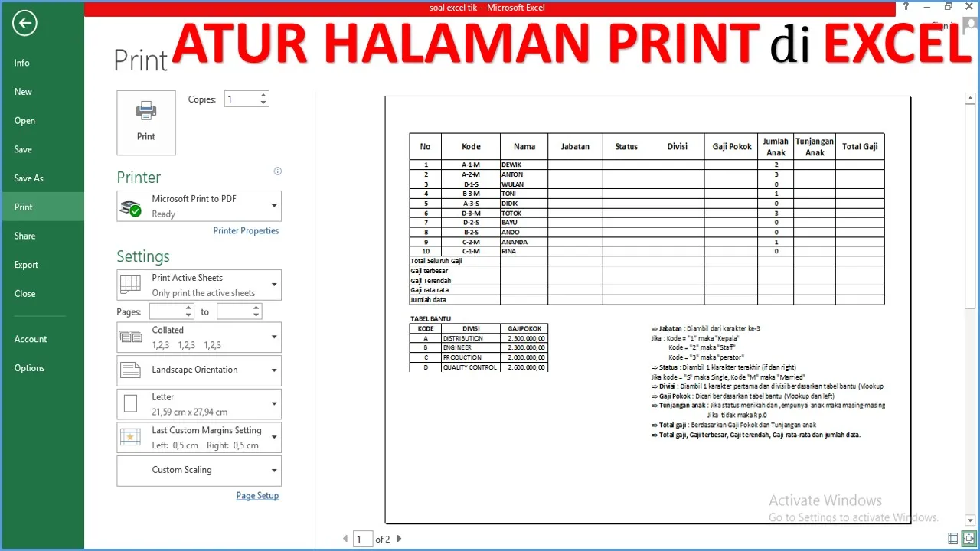980x551 pixels.
Task: Choose Save in the backstage menu
Action: (42, 149)
